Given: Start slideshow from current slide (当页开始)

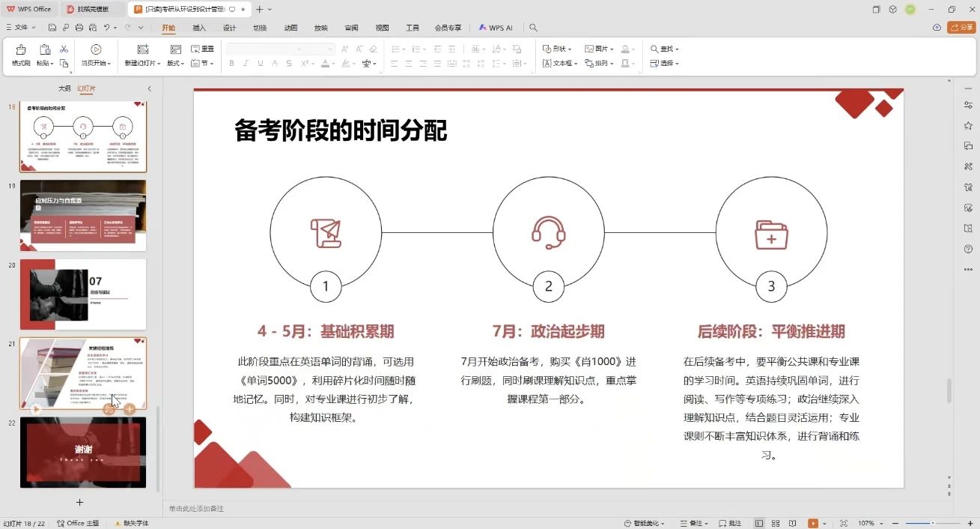Looking at the screenshot, I should point(96,50).
